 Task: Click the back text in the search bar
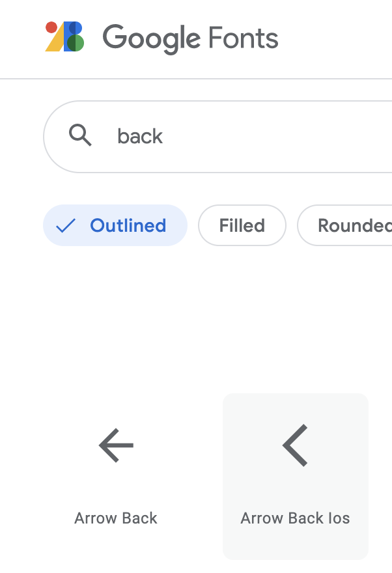coord(139,136)
